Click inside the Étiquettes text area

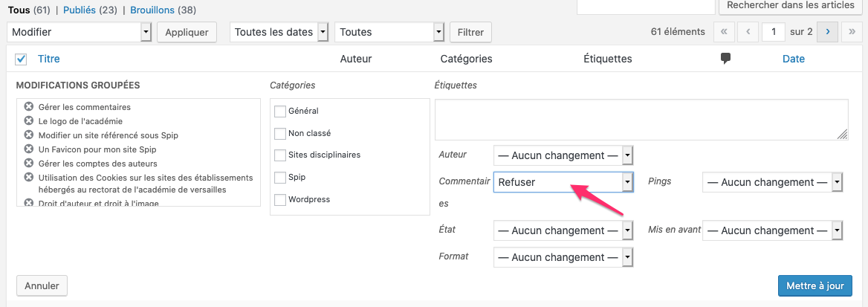[x=641, y=119]
